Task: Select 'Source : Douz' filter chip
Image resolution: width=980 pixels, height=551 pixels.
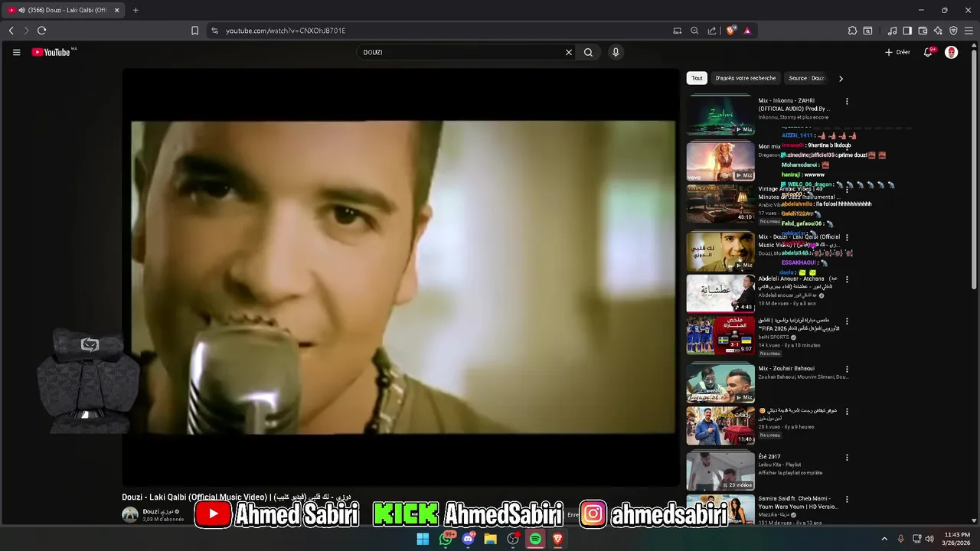Action: click(x=807, y=78)
